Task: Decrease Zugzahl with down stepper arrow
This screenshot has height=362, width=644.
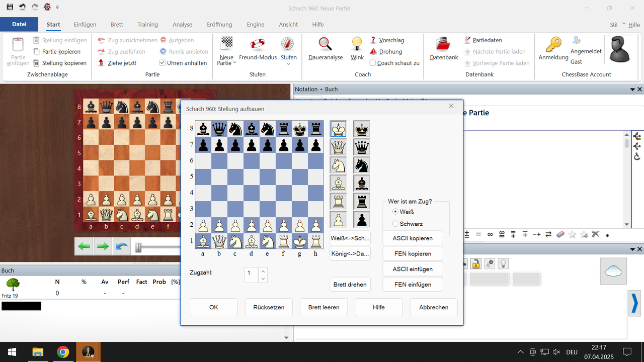Action: (263, 279)
